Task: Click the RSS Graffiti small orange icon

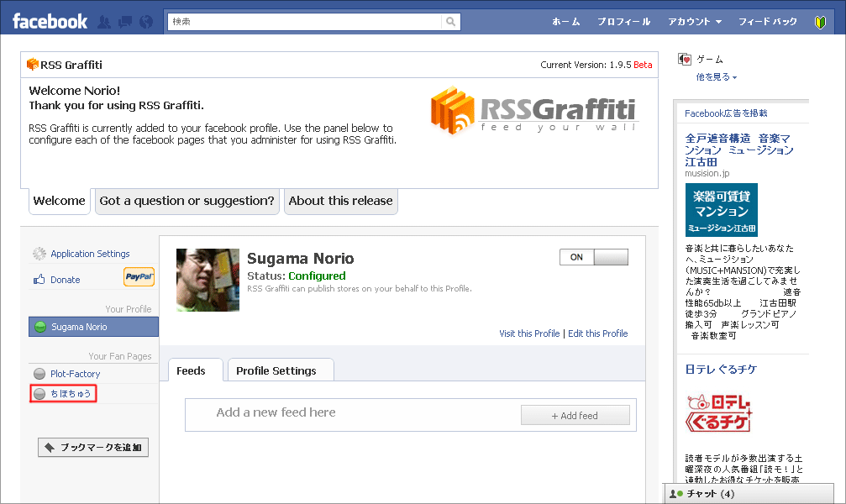Action: pos(33,65)
